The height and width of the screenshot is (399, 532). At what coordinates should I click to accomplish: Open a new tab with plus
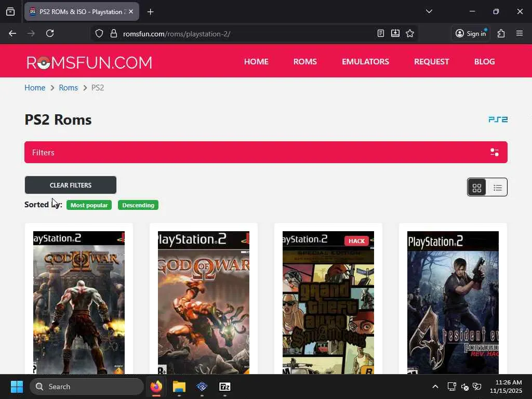pyautogui.click(x=150, y=12)
